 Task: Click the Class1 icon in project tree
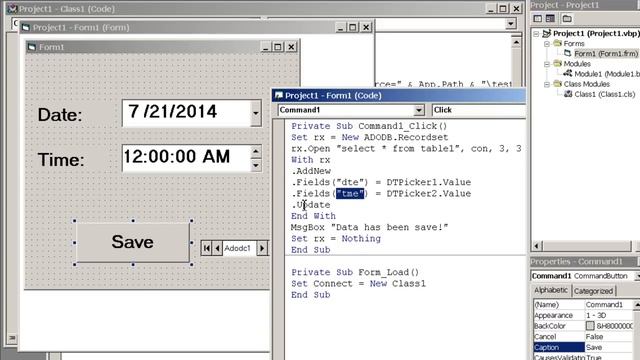point(568,94)
